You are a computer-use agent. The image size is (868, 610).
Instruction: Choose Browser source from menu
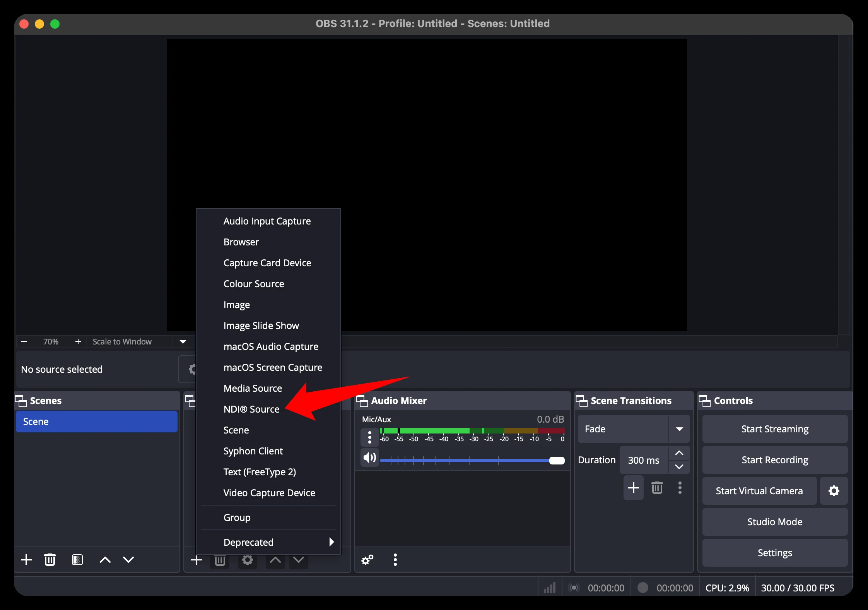tap(268, 242)
